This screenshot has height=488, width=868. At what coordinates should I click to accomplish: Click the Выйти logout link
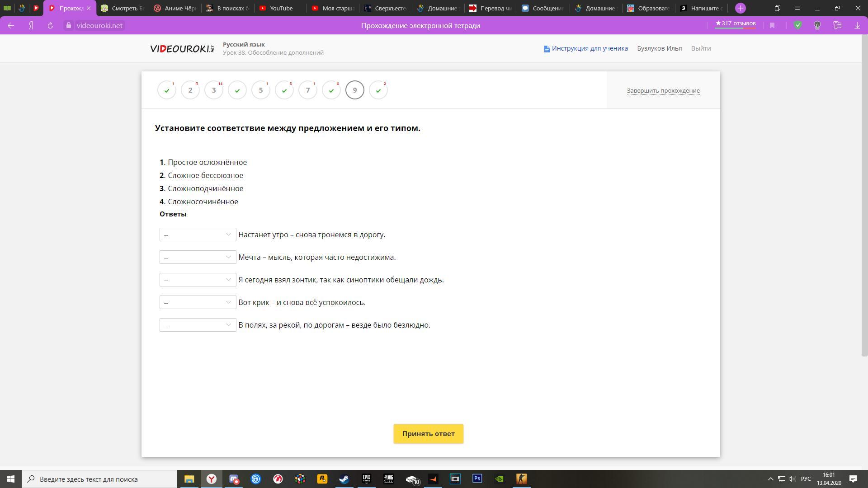coord(701,48)
